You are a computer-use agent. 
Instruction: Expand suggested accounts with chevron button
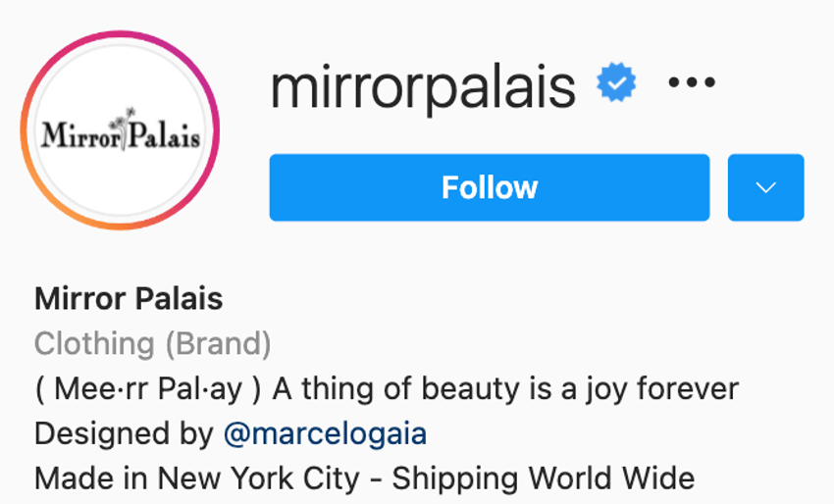click(766, 187)
